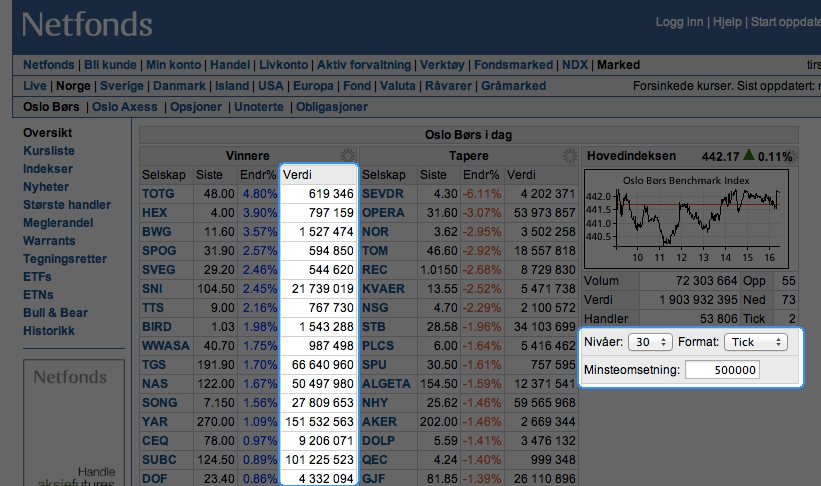Viewport: 821px width, 486px height.
Task: Click the Logg inn link
Action: pos(679,22)
